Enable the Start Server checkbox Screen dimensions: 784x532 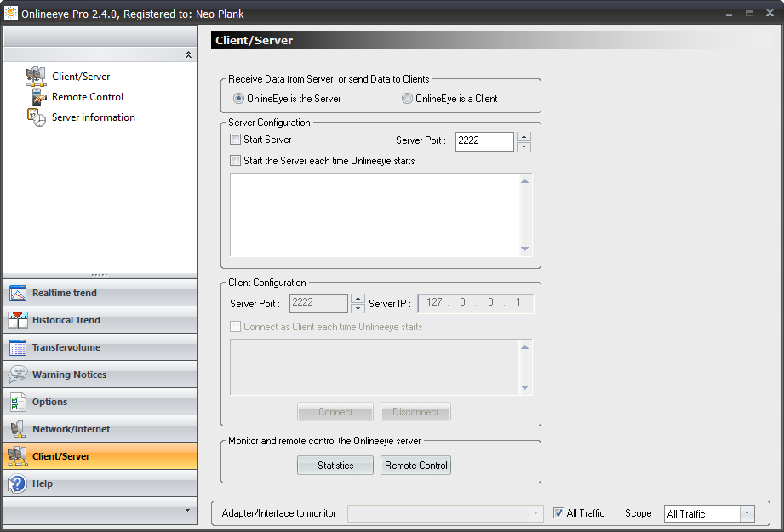[235, 140]
